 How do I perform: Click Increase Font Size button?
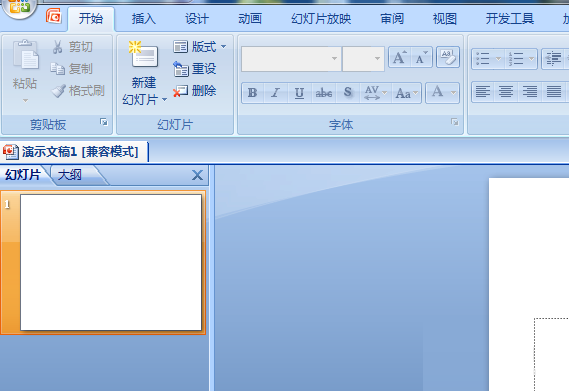pos(400,57)
